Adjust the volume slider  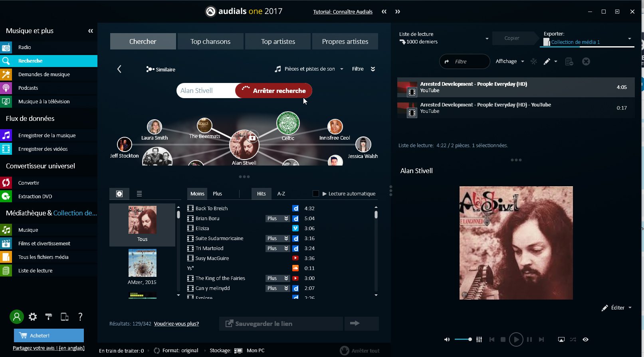463,339
